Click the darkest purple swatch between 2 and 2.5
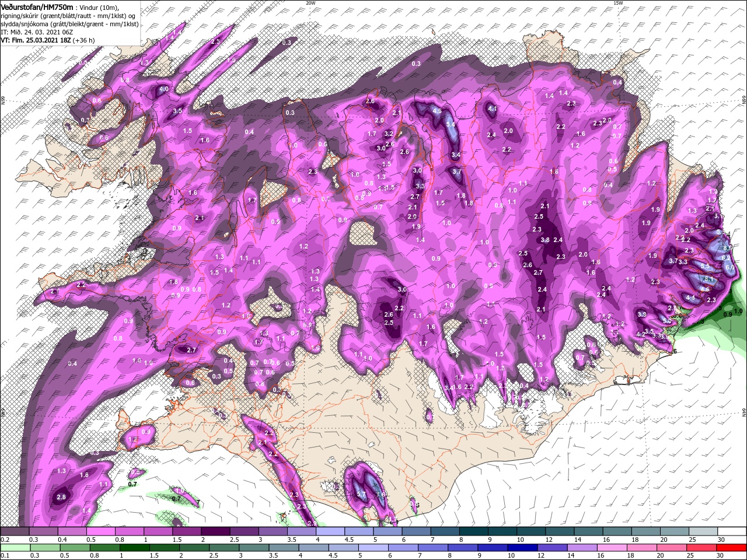The width and height of the screenshot is (747, 560). click(215, 532)
